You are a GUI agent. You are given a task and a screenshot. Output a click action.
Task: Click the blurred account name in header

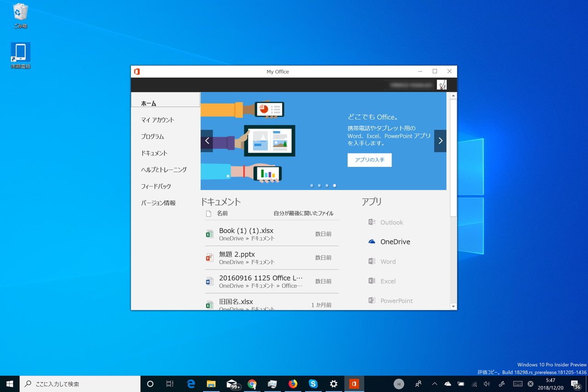click(410, 85)
